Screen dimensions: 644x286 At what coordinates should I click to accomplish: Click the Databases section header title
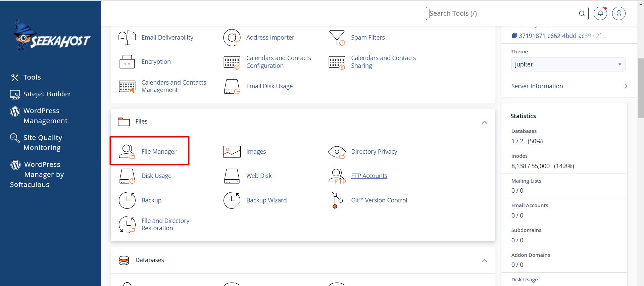150,260
